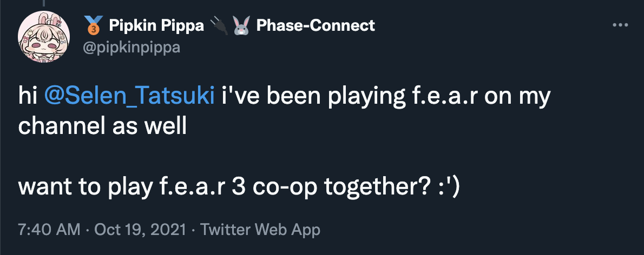Click the rabbit emoji beside Phase-Connect

click(240, 25)
